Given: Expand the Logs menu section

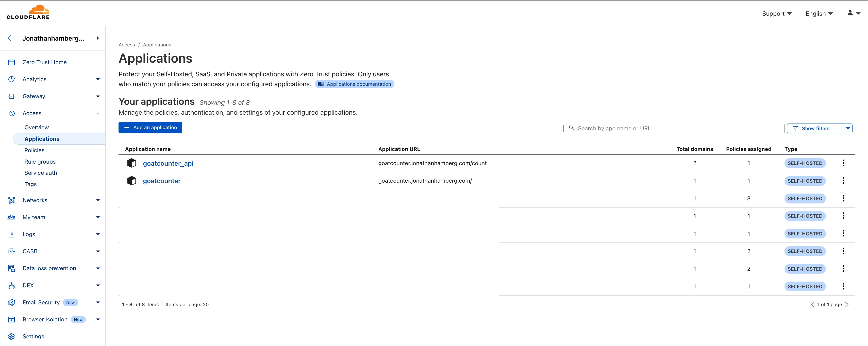Looking at the screenshot, I should click(98, 234).
